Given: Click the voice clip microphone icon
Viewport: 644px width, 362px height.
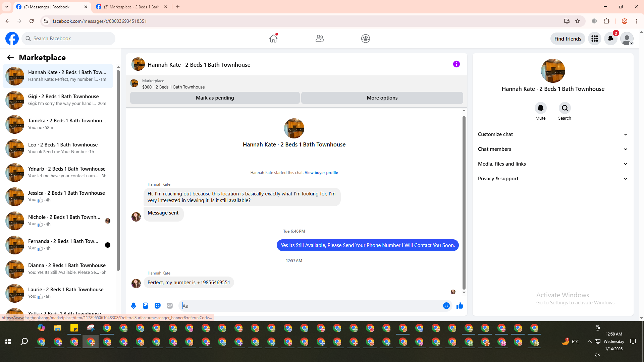Looking at the screenshot, I should pyautogui.click(x=133, y=306).
